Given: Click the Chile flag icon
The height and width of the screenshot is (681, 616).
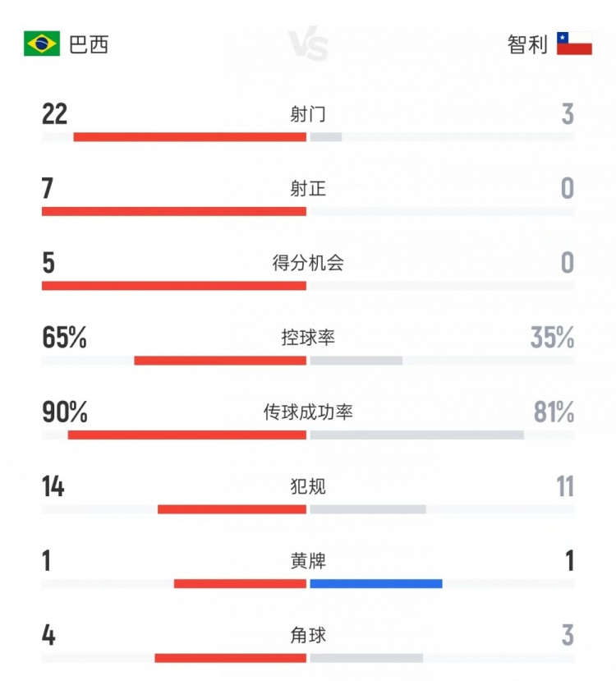Looking at the screenshot, I should [x=574, y=44].
